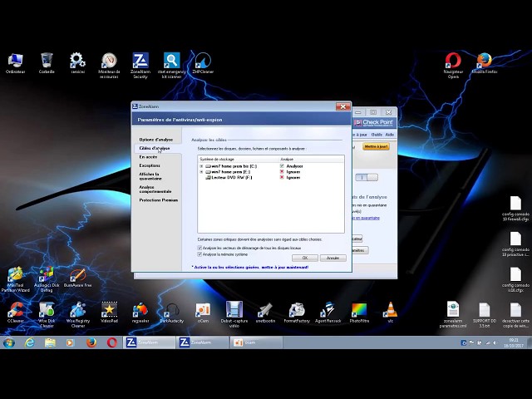Open the services gear shortcut
The image size is (532, 399).
pyautogui.click(x=77, y=63)
